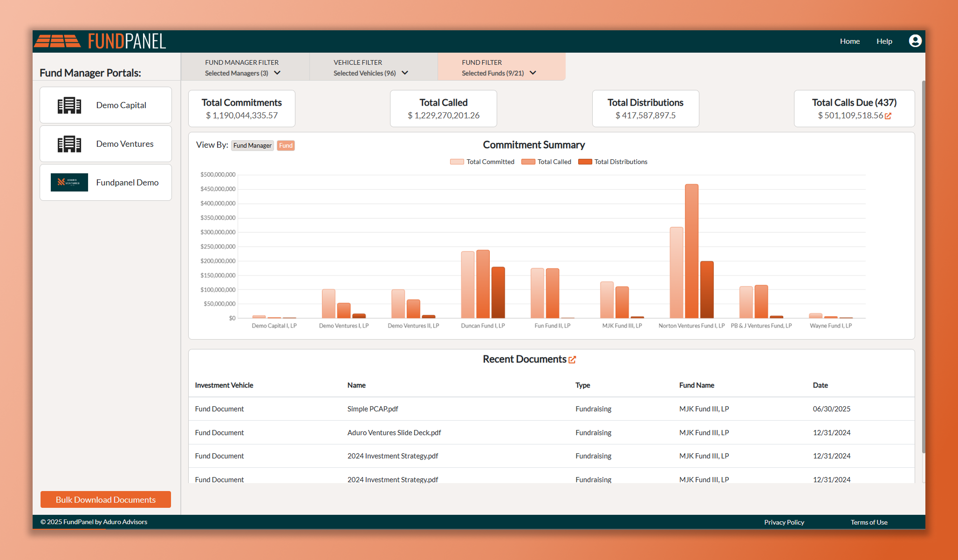Go to Home in top navigation

[x=849, y=41]
